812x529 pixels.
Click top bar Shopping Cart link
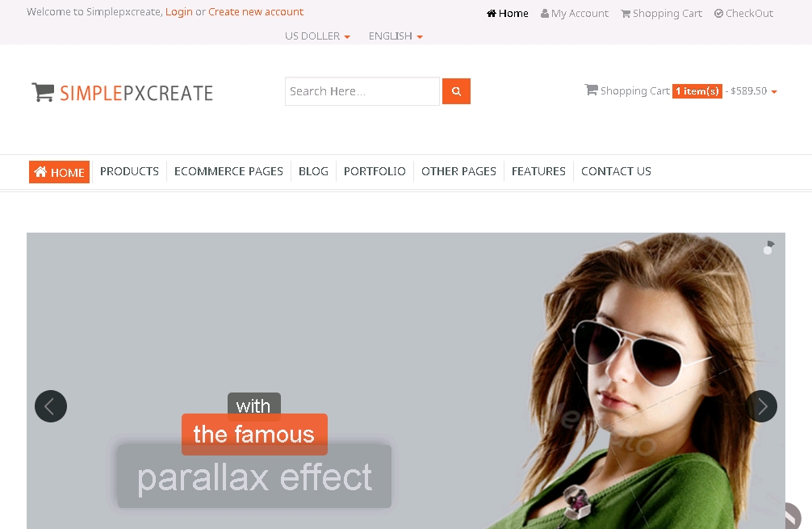(661, 14)
